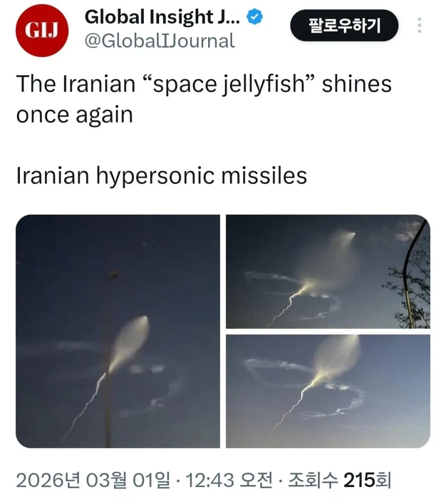This screenshot has width=446, height=504.
Task: Open the top-right photo with tree
Action: coord(328,272)
